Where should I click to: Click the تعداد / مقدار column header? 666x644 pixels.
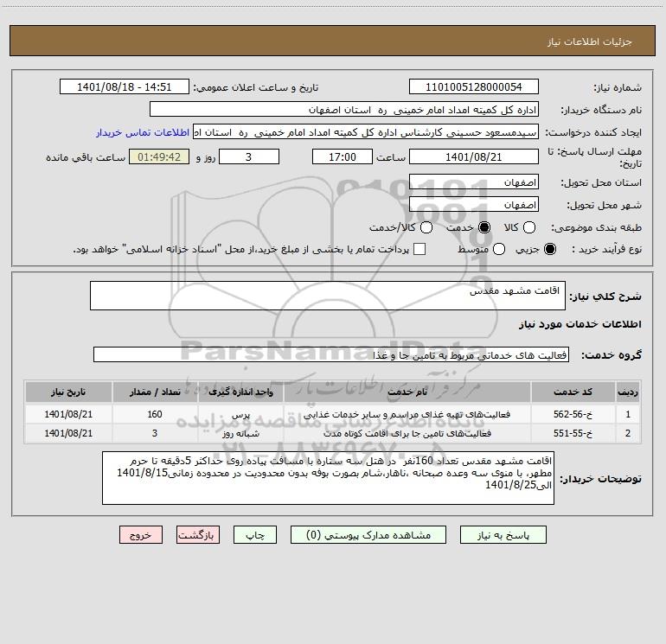tap(155, 392)
